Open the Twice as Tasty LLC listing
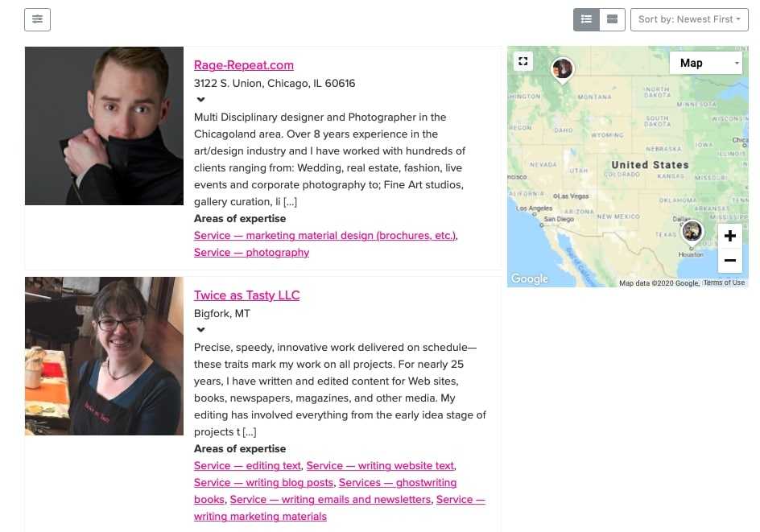 (x=246, y=295)
